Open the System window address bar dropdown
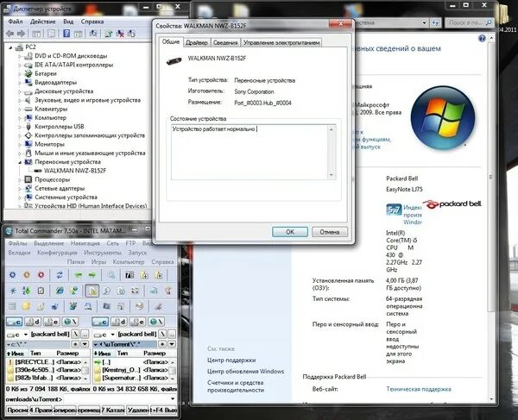Screen dimensions: 518x420 pyautogui.click(x=424, y=22)
